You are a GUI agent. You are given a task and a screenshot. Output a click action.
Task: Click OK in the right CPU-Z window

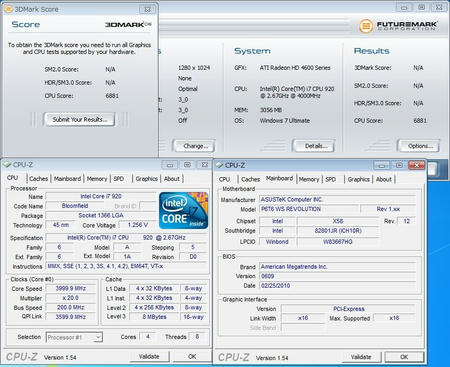pos(404,357)
